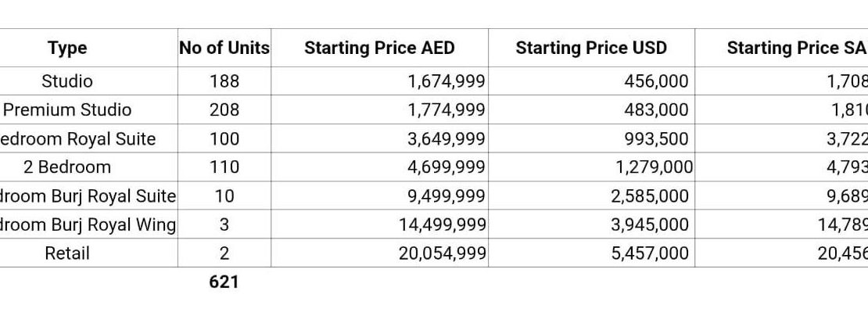The image size is (868, 323).
Task: Click USD price 1,279,000
Action: click(654, 167)
